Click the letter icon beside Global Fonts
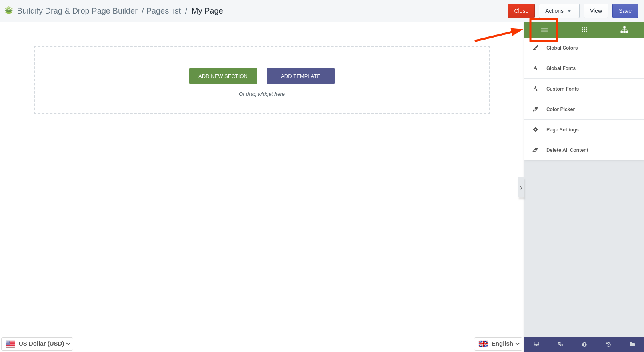644x352 pixels. click(535, 68)
